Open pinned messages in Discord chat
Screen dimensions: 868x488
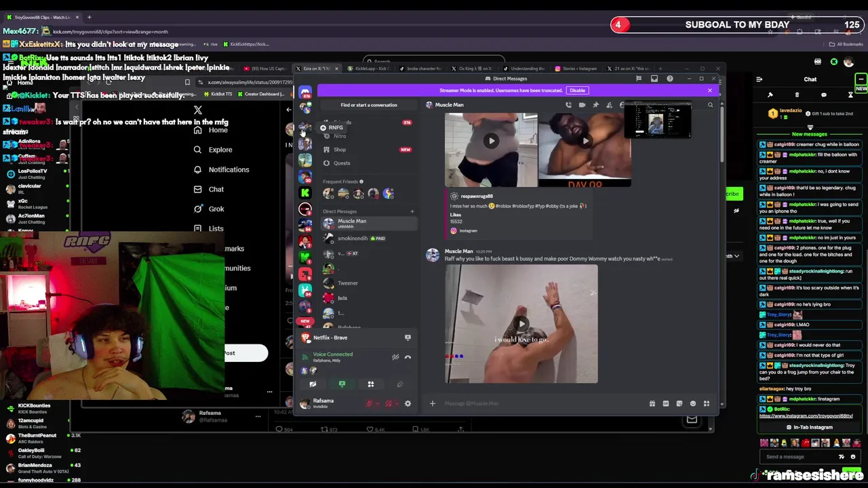coord(595,105)
